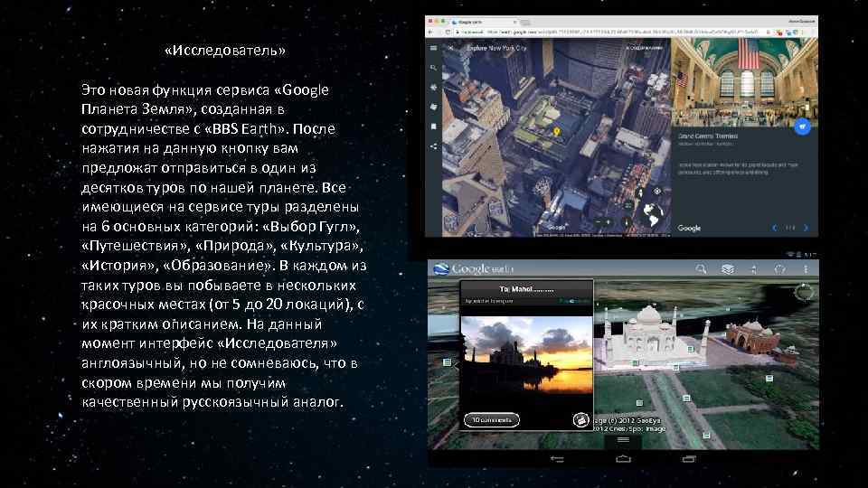868x488 pixels.
Task: Select the yellow map pin on the New York rooftop
Action: [x=556, y=132]
